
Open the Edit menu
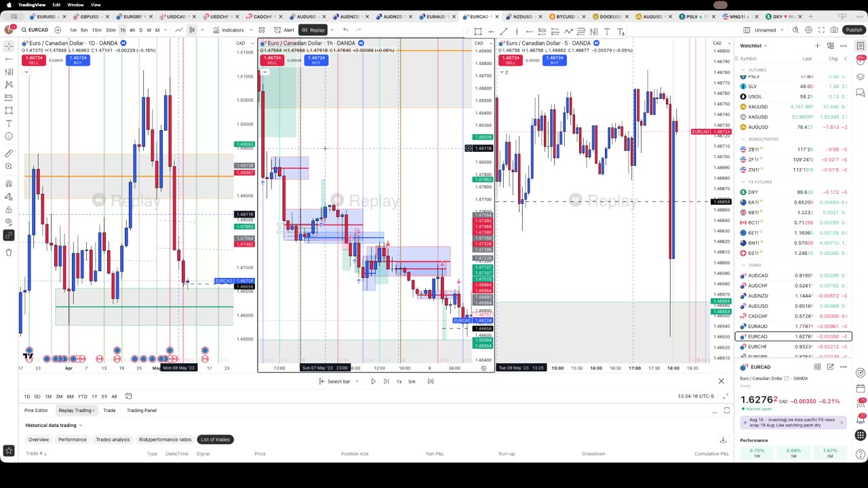click(x=56, y=5)
